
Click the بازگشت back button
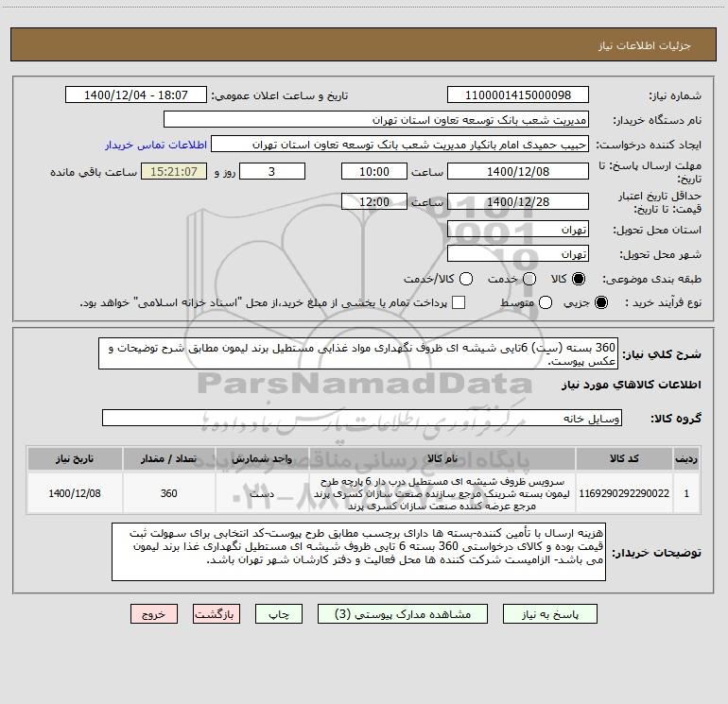coord(217,614)
